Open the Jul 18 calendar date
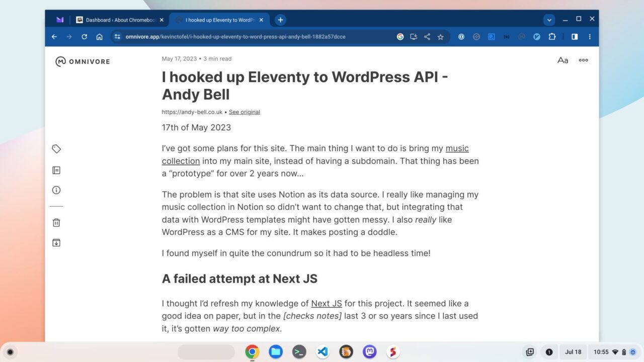Screen dimensions: 644x362 pyautogui.click(x=573, y=352)
